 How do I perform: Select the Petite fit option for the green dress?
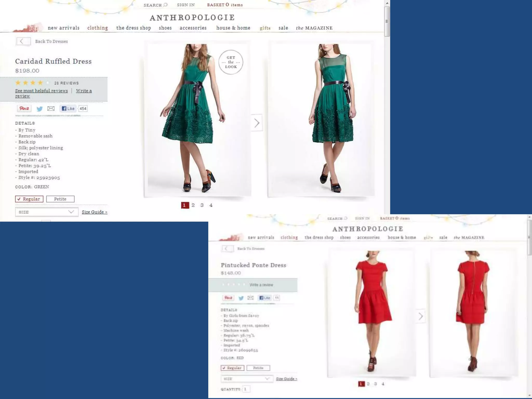(60, 199)
